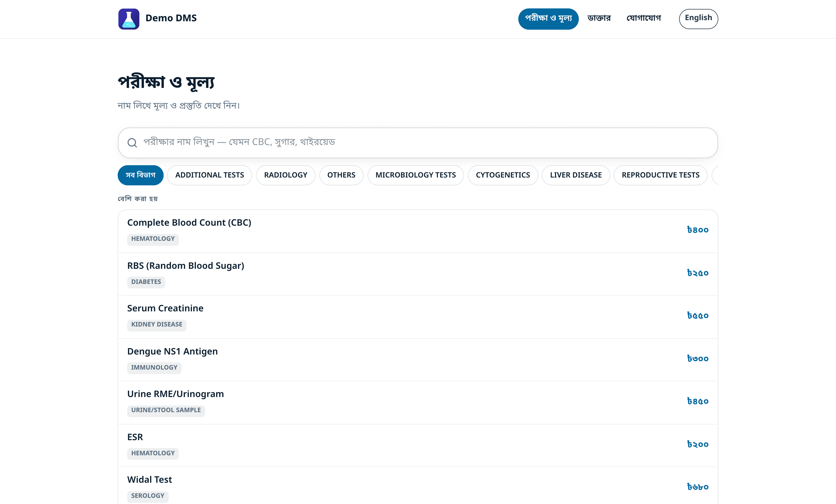The width and height of the screenshot is (836, 504).
Task: Open the পরীক্ষা ও মূল্য nav item
Action: click(x=548, y=19)
